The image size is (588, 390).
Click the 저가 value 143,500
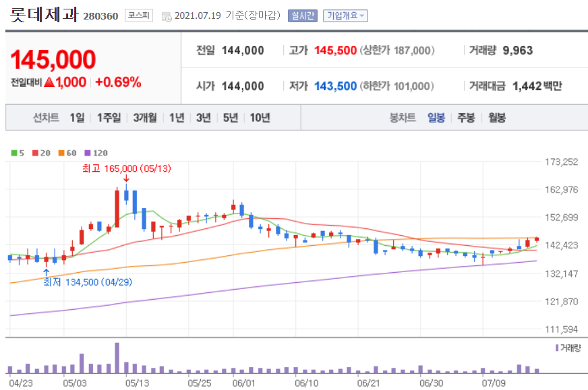335,86
